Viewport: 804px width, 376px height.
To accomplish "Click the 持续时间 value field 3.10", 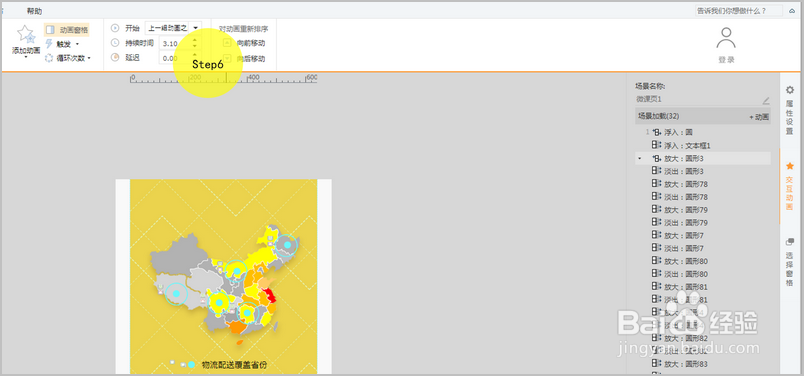I will 179,44.
